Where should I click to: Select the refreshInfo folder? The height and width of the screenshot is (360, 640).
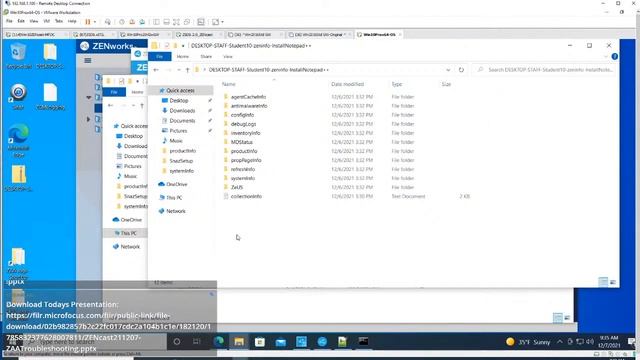coord(242,169)
